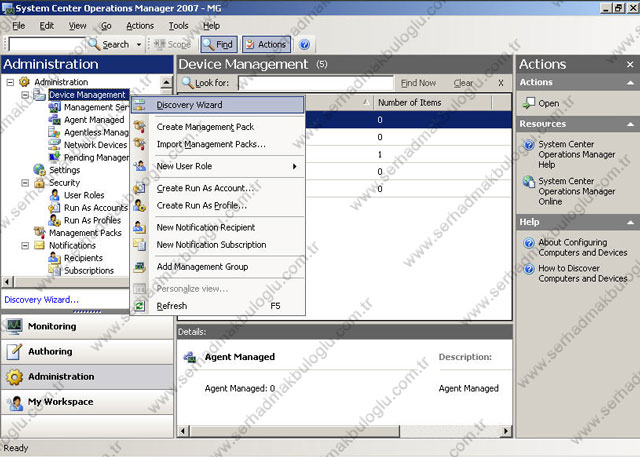The height and width of the screenshot is (457, 640).
Task: Click the Notifications envelope icon
Action: (x=40, y=245)
